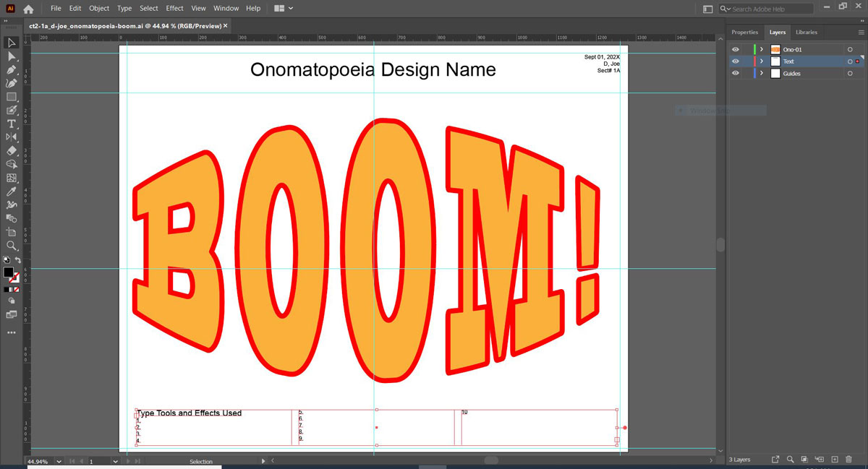The image size is (868, 469).
Task: Click the black Fill color swatch
Action: [x=9, y=272]
